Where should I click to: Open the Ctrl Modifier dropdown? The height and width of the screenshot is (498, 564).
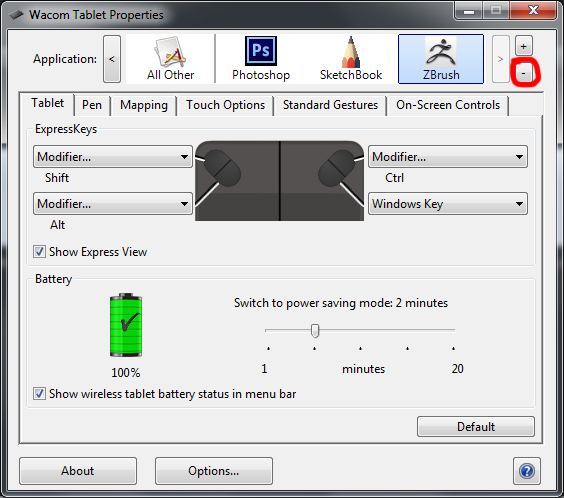tap(448, 157)
